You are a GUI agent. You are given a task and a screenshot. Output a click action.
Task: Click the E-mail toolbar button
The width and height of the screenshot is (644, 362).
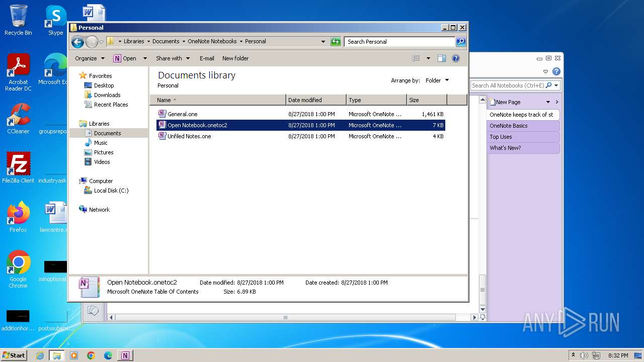[207, 58]
